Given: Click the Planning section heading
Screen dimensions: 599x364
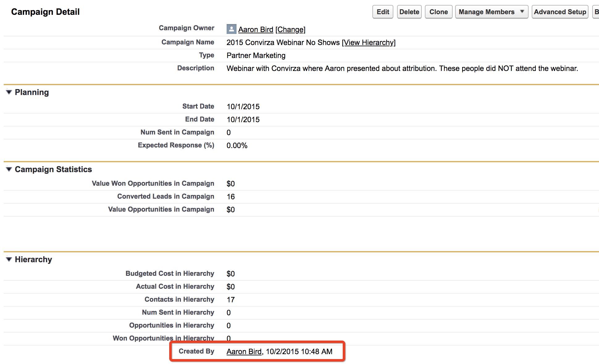Looking at the screenshot, I should coord(32,92).
